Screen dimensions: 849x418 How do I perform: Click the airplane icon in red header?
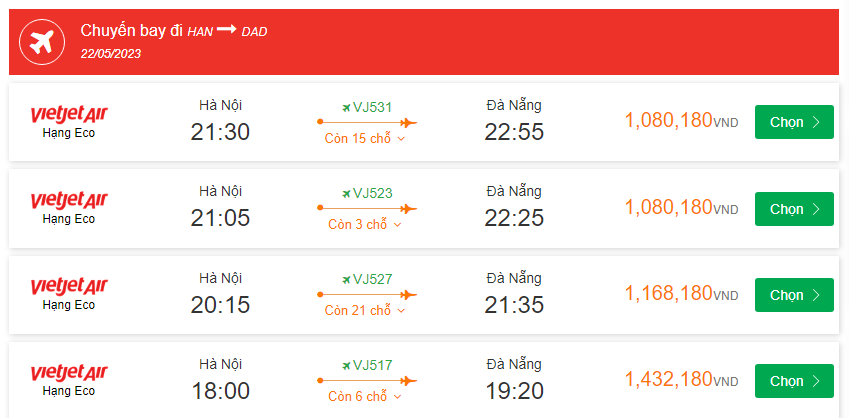[x=42, y=42]
